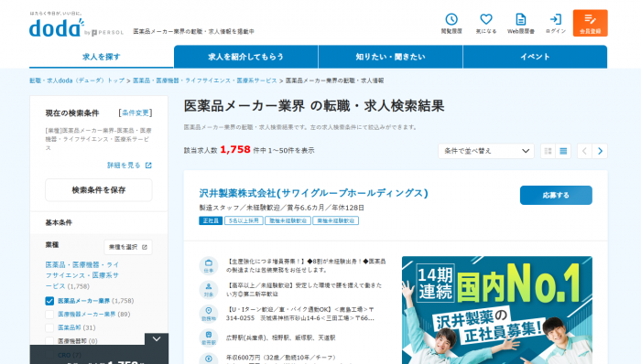Click the doda logo
Screen dimensions: 641x364
[x=57, y=28]
